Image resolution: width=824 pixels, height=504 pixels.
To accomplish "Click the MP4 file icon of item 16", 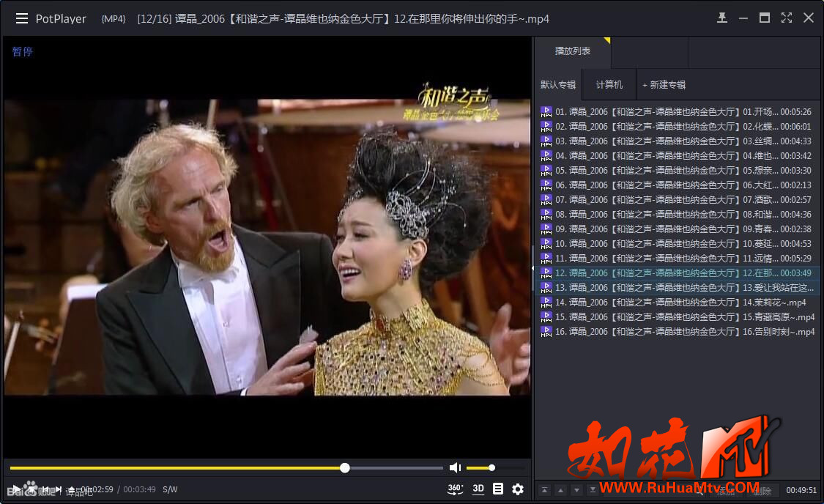I will [546, 332].
